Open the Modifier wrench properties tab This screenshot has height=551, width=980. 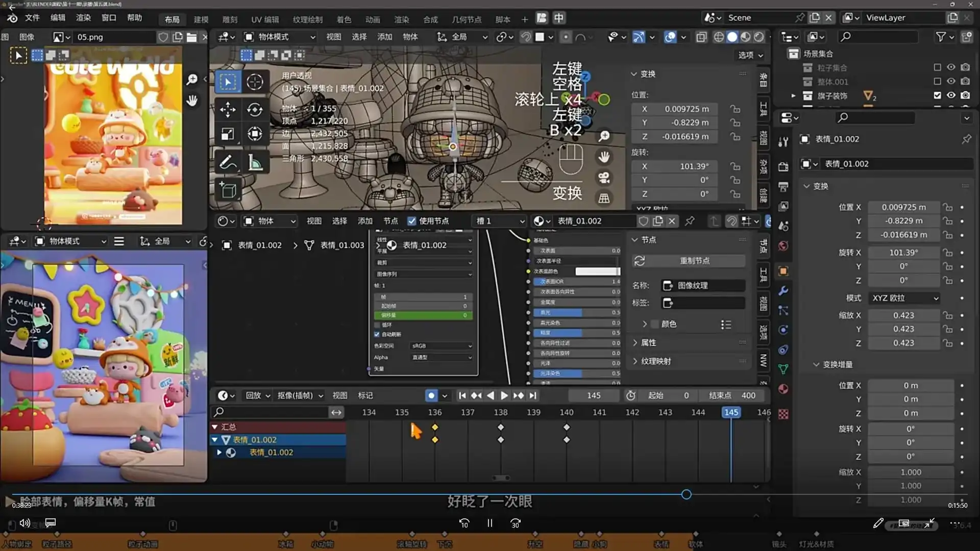coord(783,290)
